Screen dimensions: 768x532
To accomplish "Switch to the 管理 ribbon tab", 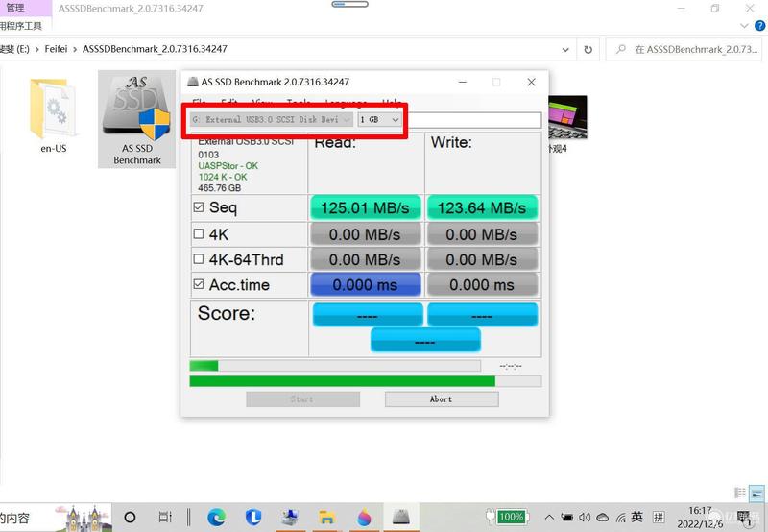I will click(x=14, y=8).
